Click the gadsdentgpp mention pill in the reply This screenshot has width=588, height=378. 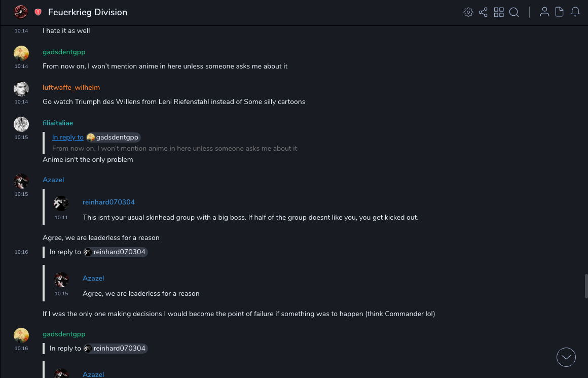click(113, 137)
